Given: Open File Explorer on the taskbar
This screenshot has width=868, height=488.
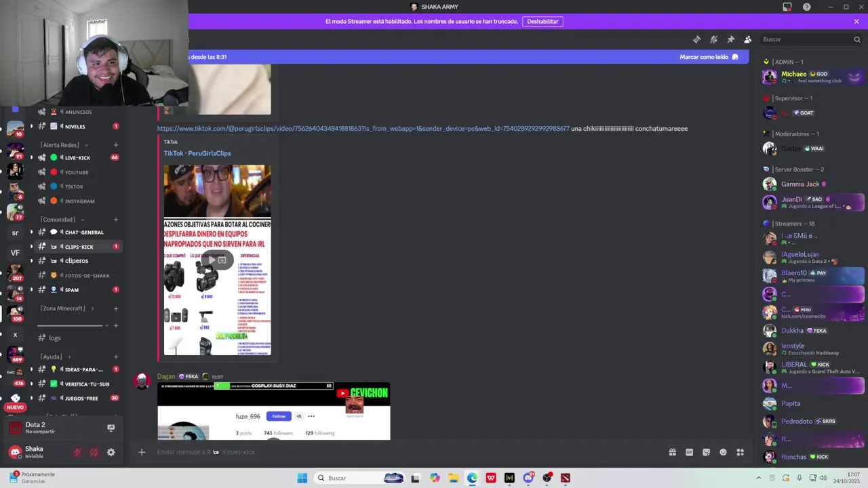Looking at the screenshot, I should click(453, 478).
